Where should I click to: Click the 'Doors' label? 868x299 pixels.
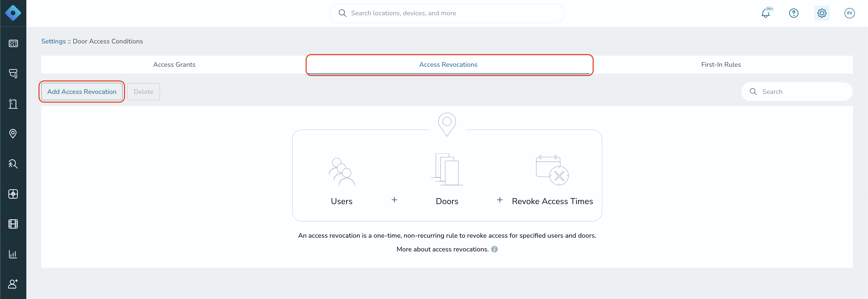447,201
